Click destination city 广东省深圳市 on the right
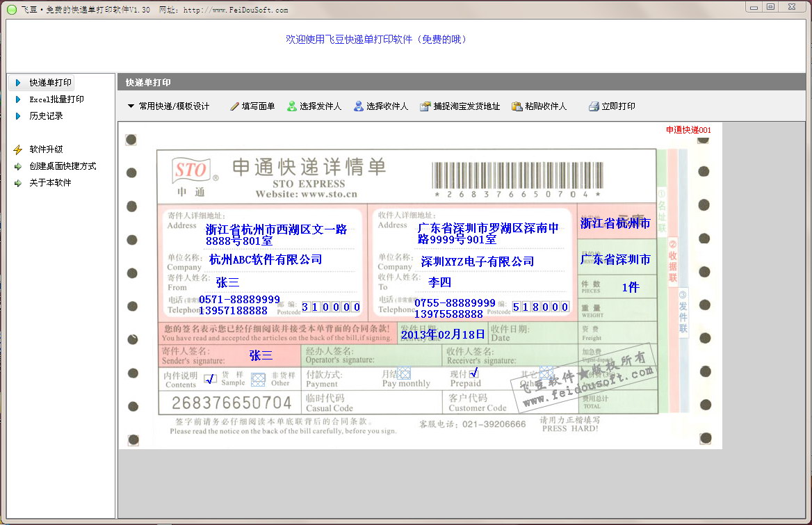 [615, 259]
